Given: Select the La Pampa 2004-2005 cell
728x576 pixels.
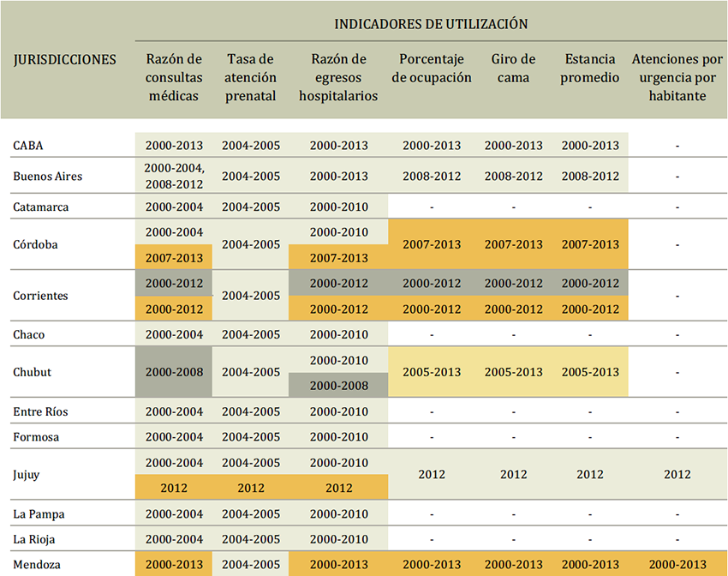Looking at the screenshot, I should (250, 514).
